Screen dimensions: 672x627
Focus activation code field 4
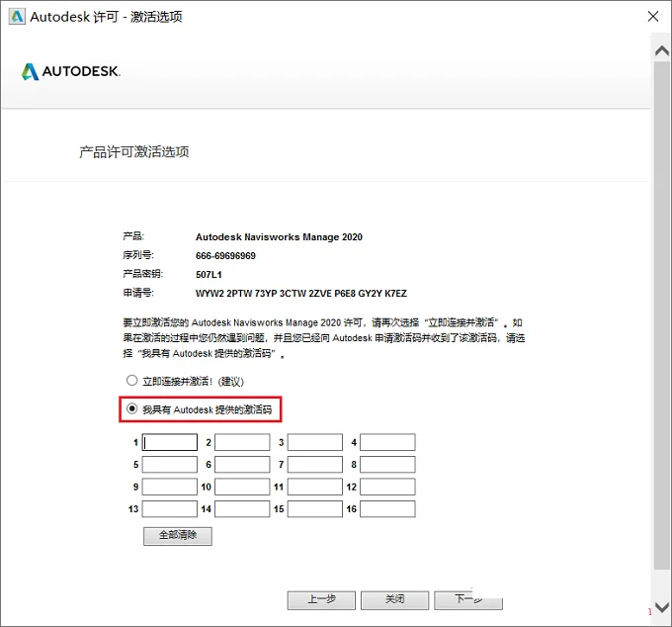click(387, 442)
